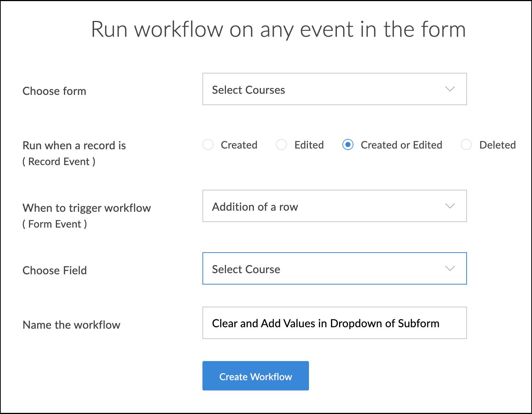The height and width of the screenshot is (414, 532).
Task: Open the dropdown showing 'Addition of a row'
Action: (323, 206)
